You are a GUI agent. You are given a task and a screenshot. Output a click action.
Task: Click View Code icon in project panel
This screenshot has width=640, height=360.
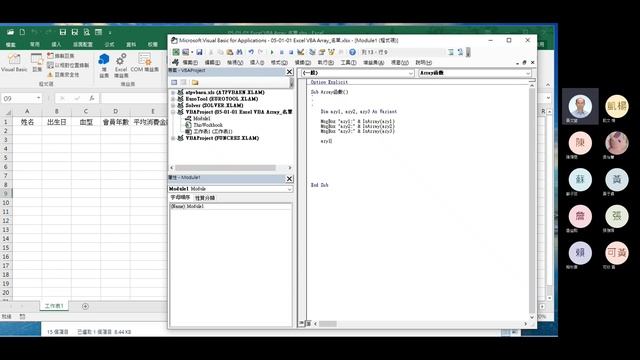click(174, 82)
